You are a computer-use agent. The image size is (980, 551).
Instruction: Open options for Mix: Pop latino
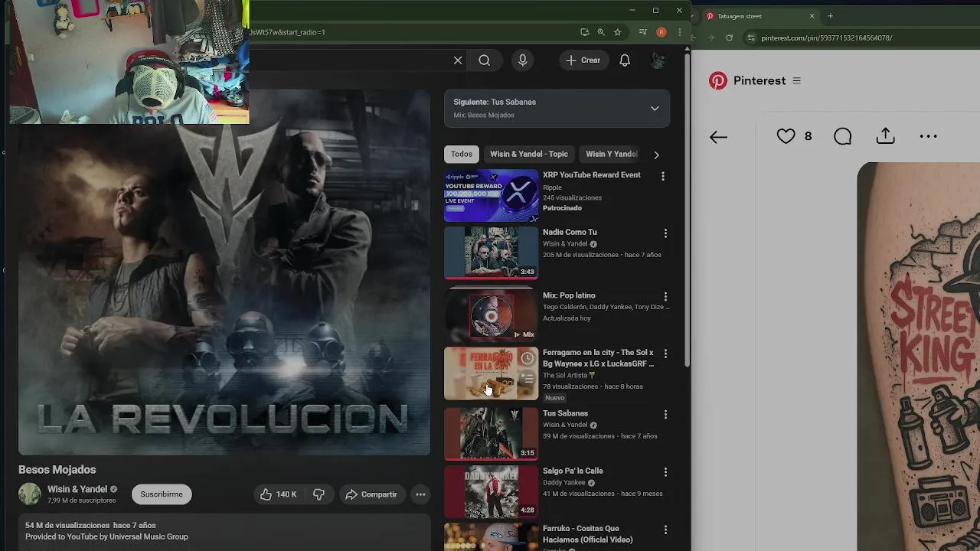coord(665,296)
